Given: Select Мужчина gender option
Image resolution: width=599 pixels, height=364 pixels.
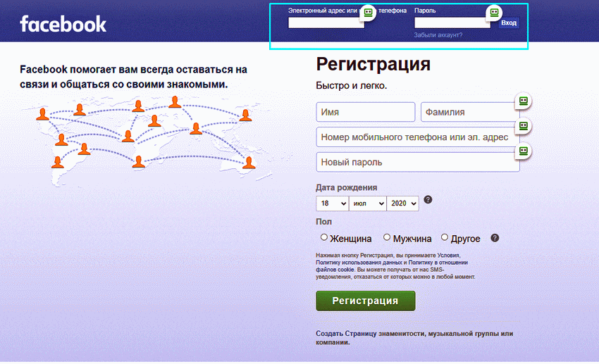Looking at the screenshot, I should [x=387, y=237].
